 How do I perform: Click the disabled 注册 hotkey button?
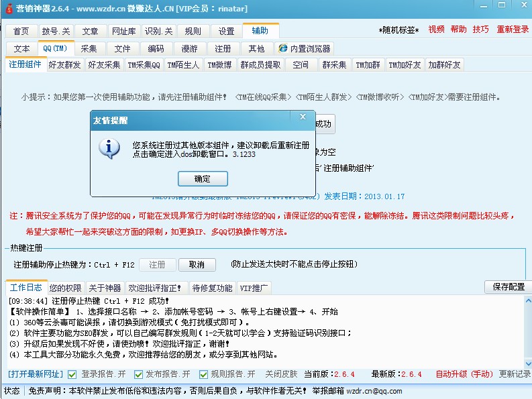pos(158,265)
